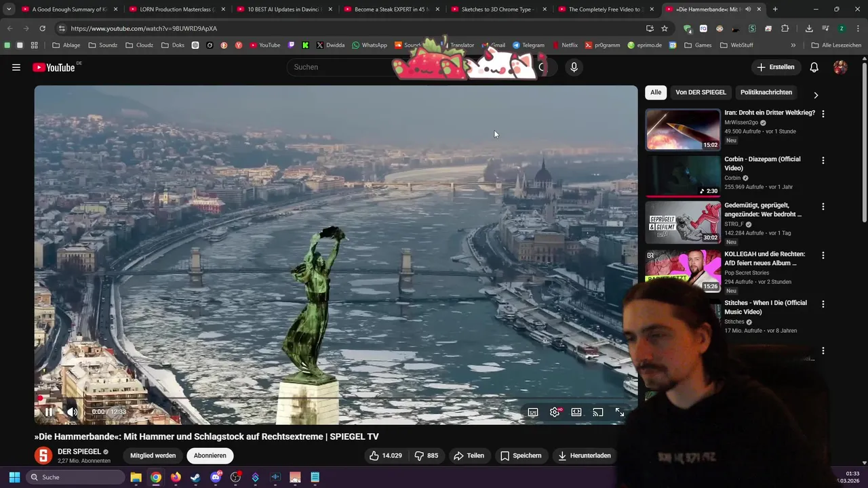Like the video with 14.029 likes
Image resolution: width=868 pixels, height=488 pixels.
pos(385,455)
